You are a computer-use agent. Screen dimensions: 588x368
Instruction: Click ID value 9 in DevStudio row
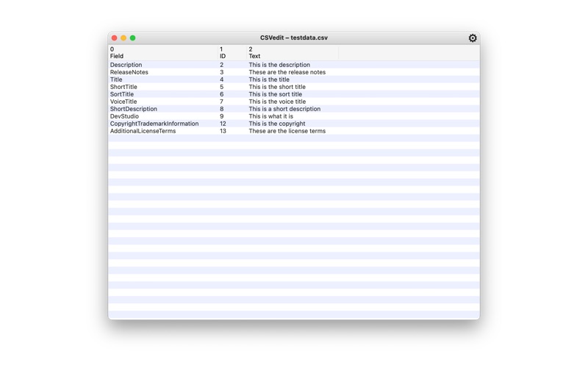[222, 116]
